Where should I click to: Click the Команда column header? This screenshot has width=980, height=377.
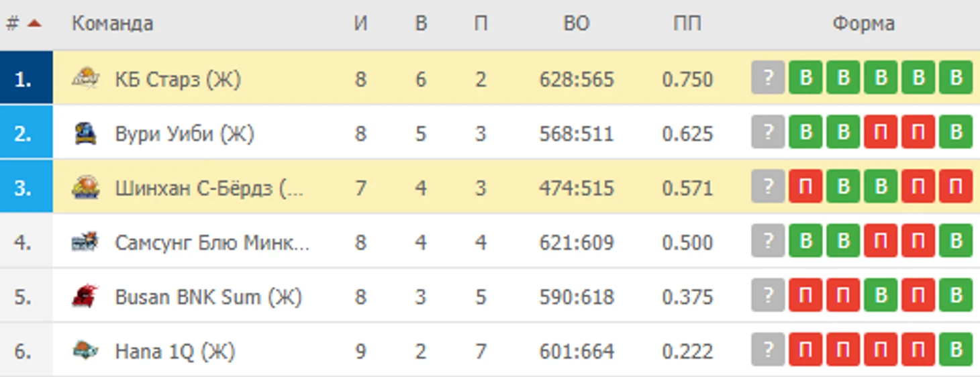tap(112, 24)
